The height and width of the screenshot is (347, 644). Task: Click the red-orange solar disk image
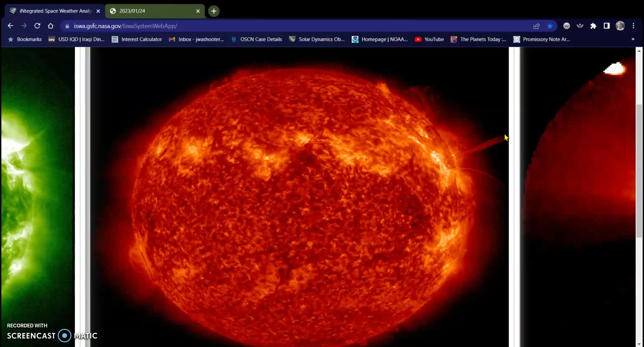[x=300, y=196]
